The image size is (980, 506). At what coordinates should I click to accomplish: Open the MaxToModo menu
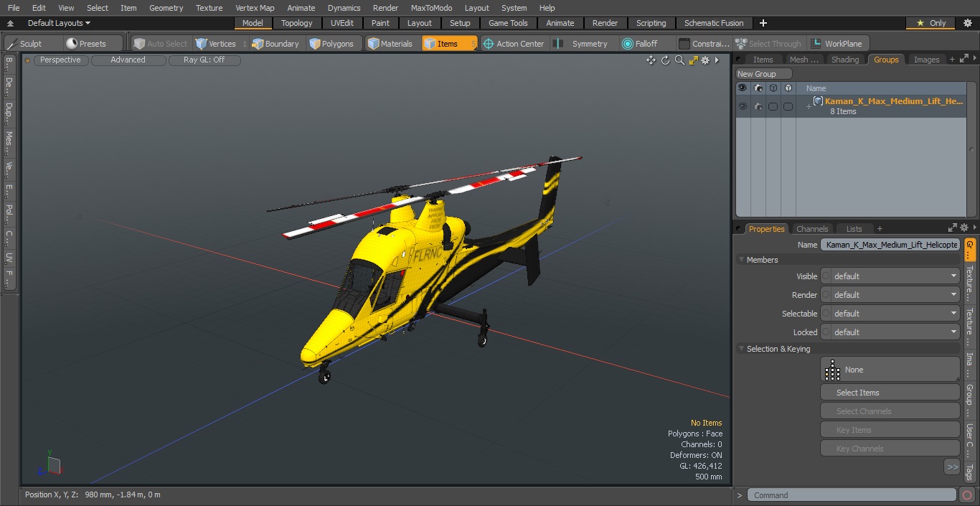431,8
